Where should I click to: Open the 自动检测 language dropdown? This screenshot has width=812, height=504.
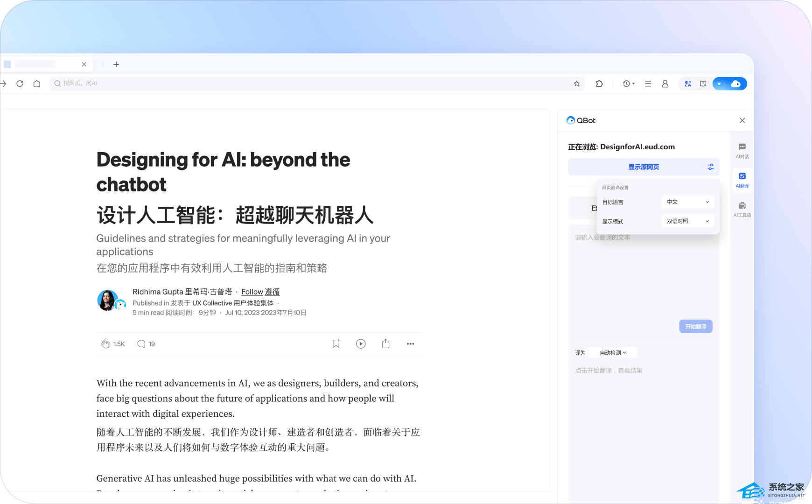click(613, 353)
